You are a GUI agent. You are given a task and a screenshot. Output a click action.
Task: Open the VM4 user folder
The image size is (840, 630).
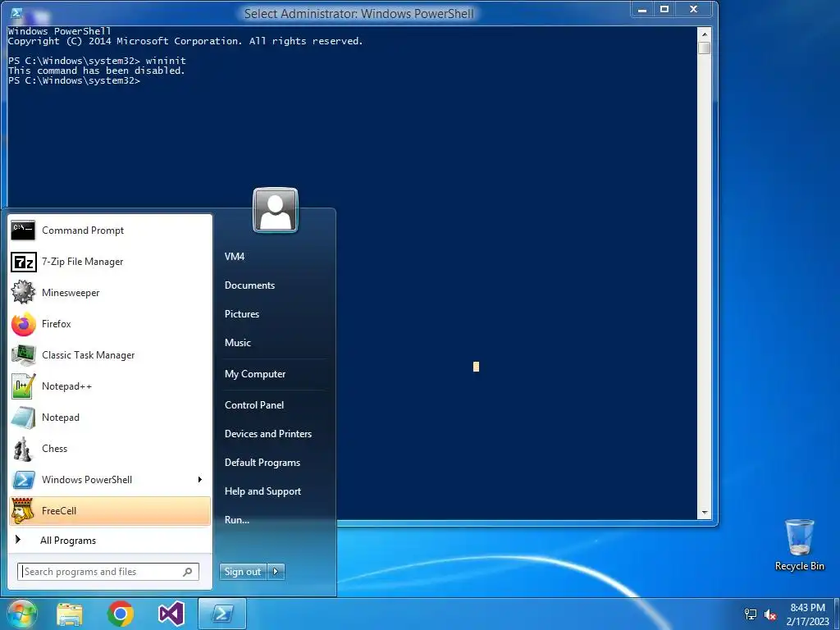[235, 257]
